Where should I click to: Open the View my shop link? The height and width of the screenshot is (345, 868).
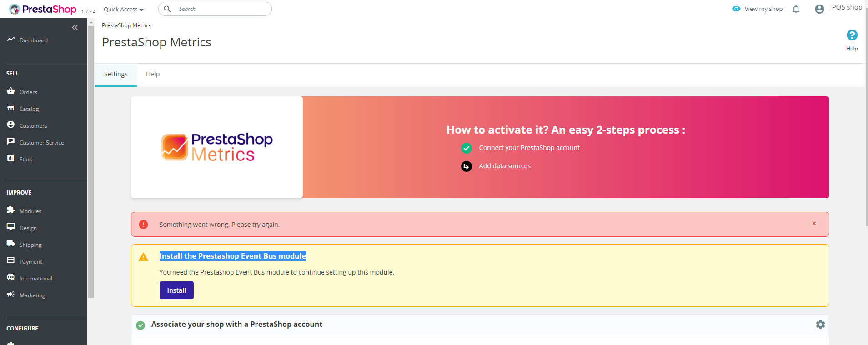[763, 9]
